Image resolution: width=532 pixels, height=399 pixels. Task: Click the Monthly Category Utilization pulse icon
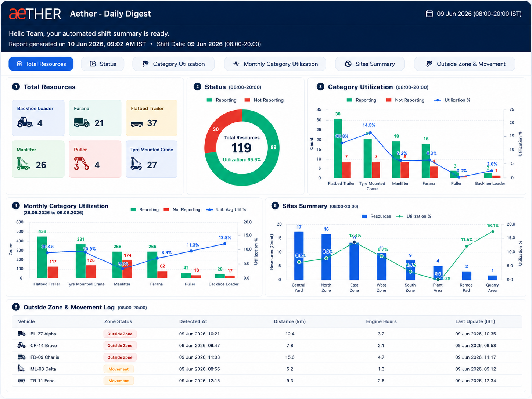point(237,64)
